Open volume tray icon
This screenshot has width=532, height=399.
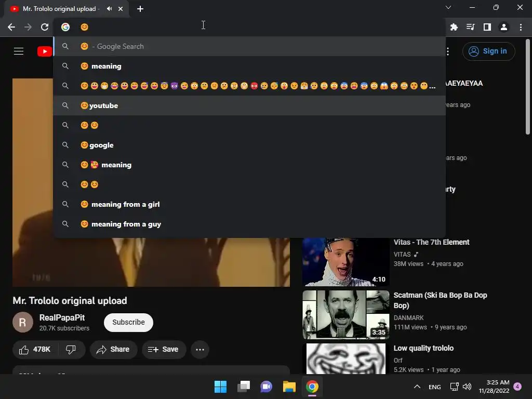[x=467, y=387]
